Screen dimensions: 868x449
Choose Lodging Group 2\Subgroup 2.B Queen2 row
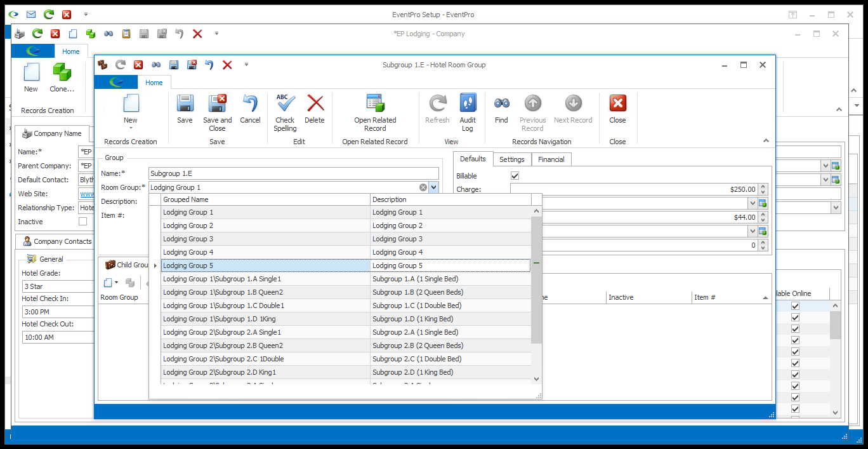click(346, 345)
